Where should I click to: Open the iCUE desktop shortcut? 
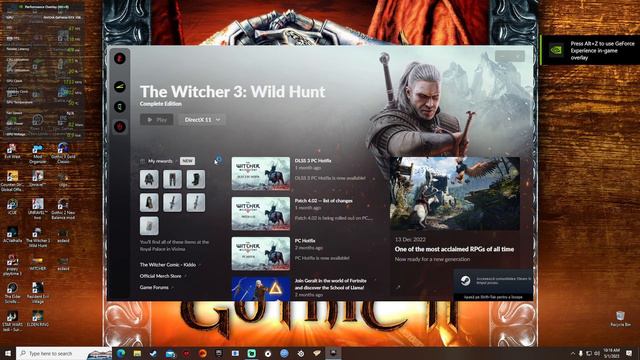pyautogui.click(x=12, y=207)
